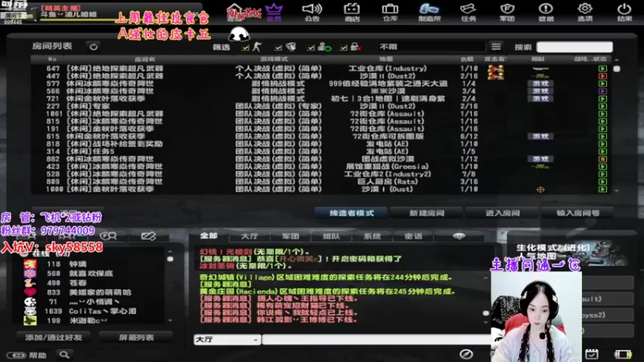Switch to the 系统 chat tab
The image size is (644, 362).
pyautogui.click(x=373, y=236)
